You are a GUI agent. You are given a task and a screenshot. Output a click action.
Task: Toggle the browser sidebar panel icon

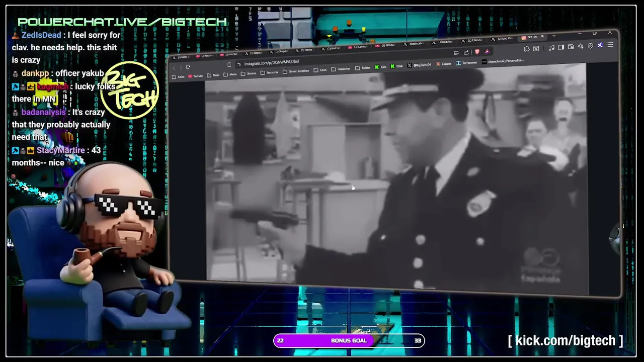(x=561, y=47)
